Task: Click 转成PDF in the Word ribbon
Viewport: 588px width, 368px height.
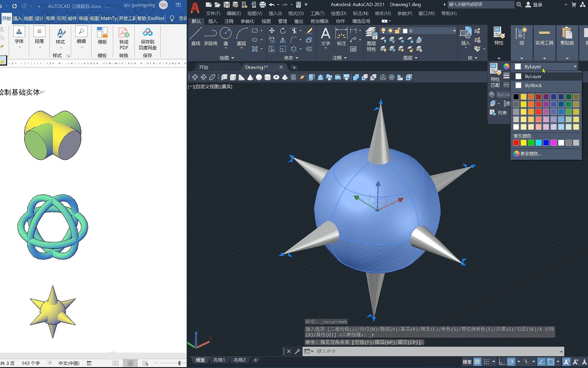Action: [x=123, y=39]
